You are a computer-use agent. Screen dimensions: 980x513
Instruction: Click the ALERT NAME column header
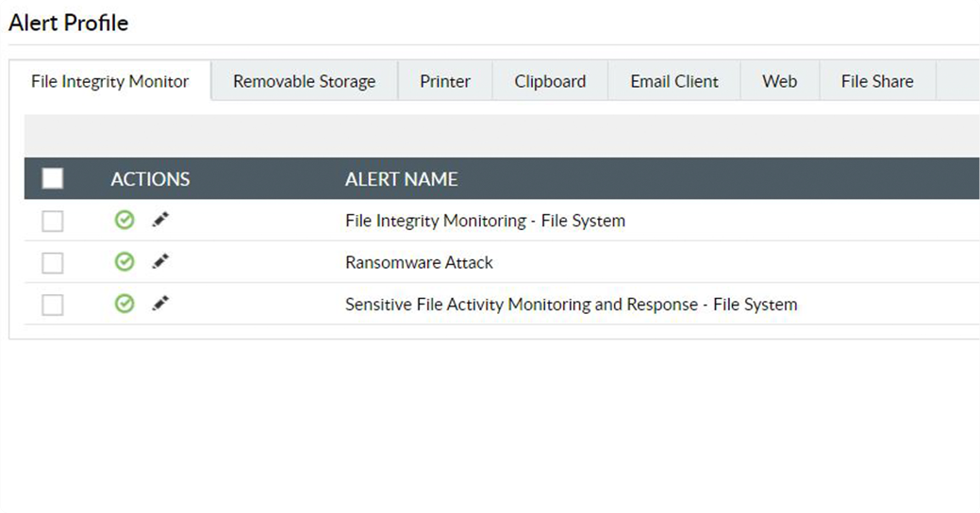401,179
